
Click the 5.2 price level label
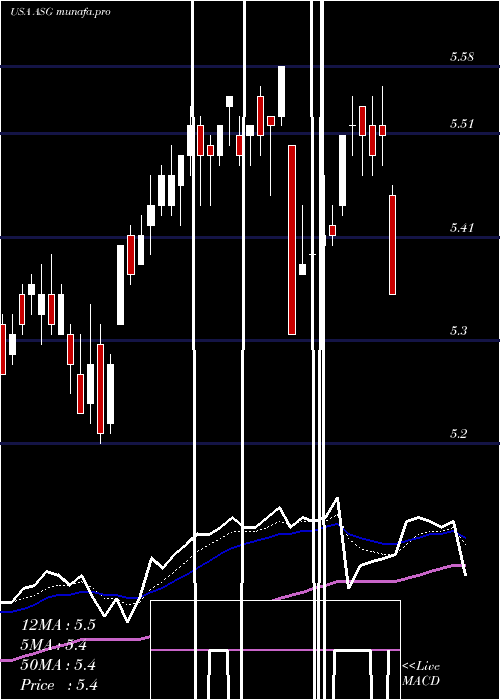click(458, 433)
